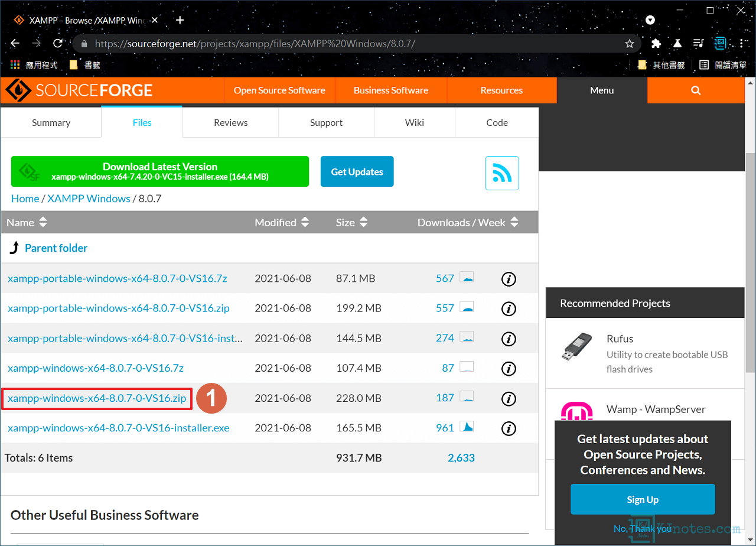The image size is (756, 546).
Task: Show info for the 144.5 MB portable installer
Action: point(509,339)
